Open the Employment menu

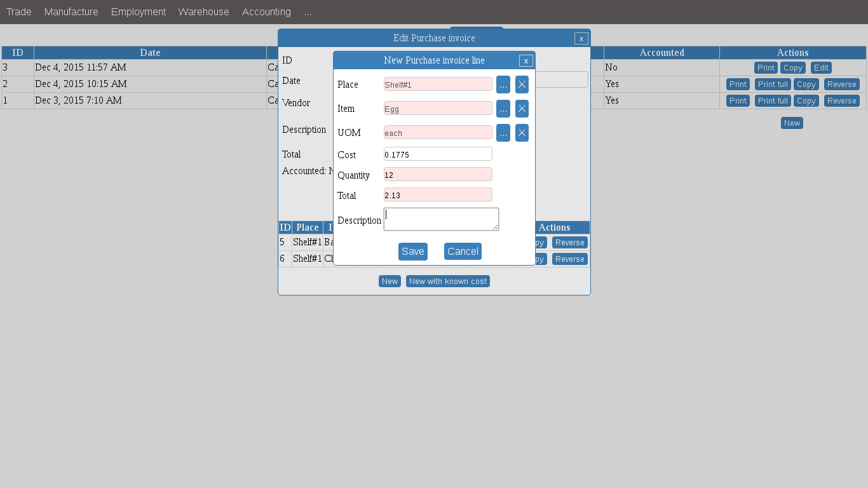coord(138,11)
